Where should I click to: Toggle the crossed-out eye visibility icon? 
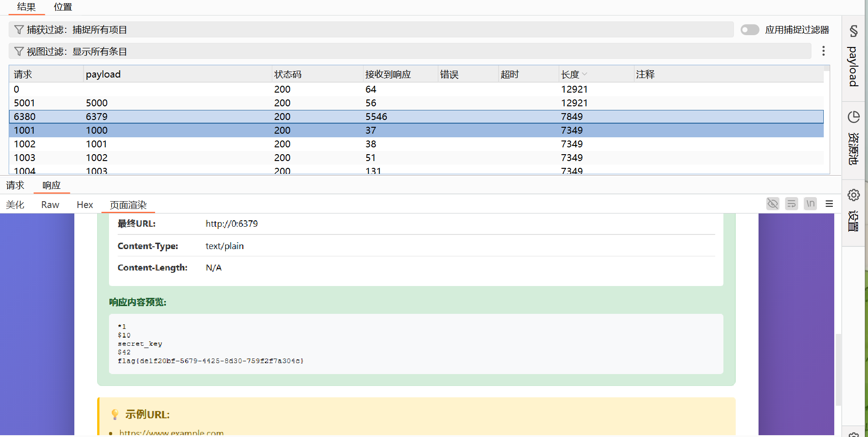click(773, 204)
